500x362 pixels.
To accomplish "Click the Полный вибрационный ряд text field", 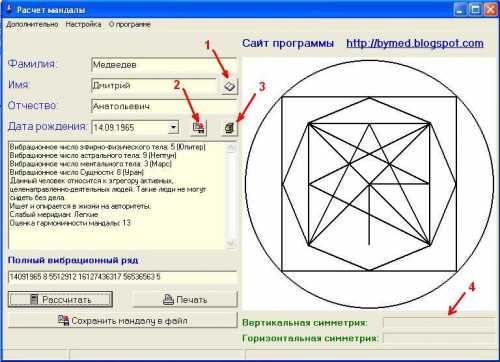I will pos(122,277).
